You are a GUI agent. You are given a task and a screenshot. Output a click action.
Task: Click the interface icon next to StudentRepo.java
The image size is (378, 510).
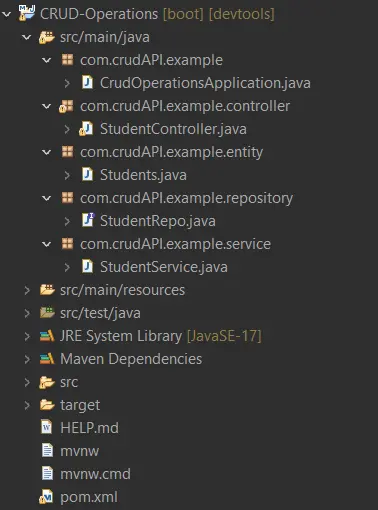pyautogui.click(x=88, y=220)
